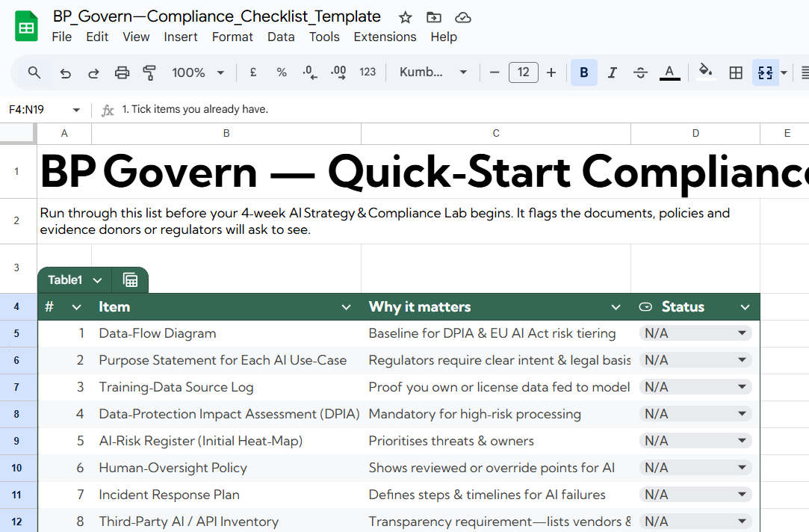This screenshot has height=532, width=809.
Task: Toggle strikethrough formatting
Action: pyautogui.click(x=640, y=72)
